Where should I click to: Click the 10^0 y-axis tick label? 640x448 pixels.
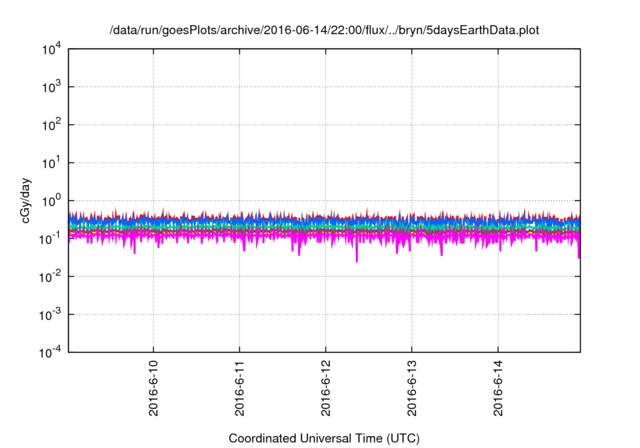tap(51, 201)
